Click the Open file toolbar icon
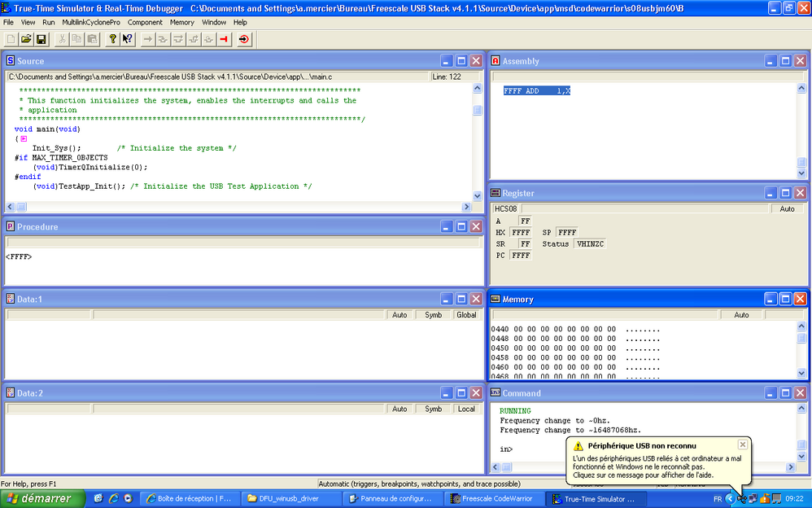 click(x=26, y=39)
